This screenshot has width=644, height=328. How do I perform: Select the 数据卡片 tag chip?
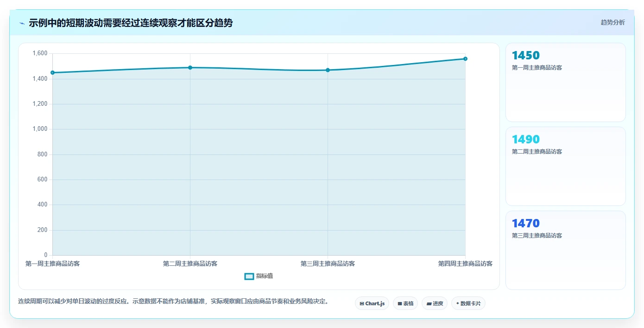(468, 303)
